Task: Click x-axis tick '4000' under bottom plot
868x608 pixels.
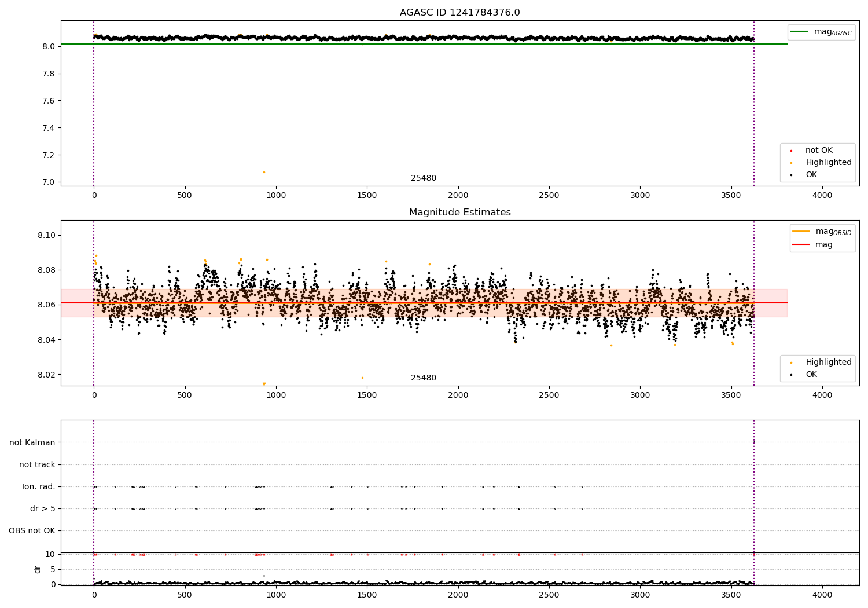Action: click(822, 595)
